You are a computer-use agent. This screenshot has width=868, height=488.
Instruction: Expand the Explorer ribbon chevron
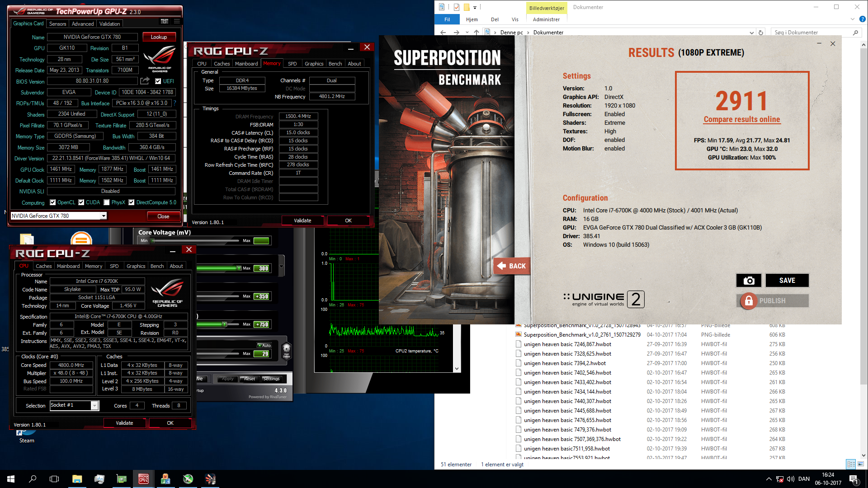pos(853,19)
